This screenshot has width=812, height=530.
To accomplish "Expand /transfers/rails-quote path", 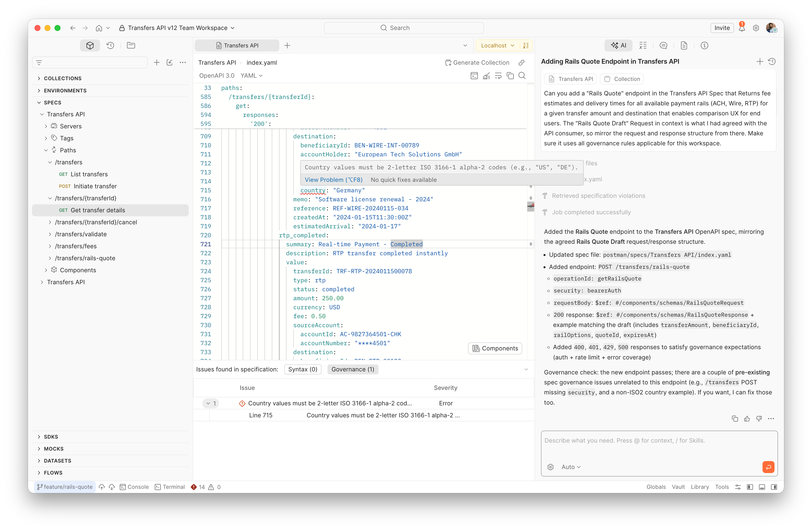I will (x=50, y=258).
